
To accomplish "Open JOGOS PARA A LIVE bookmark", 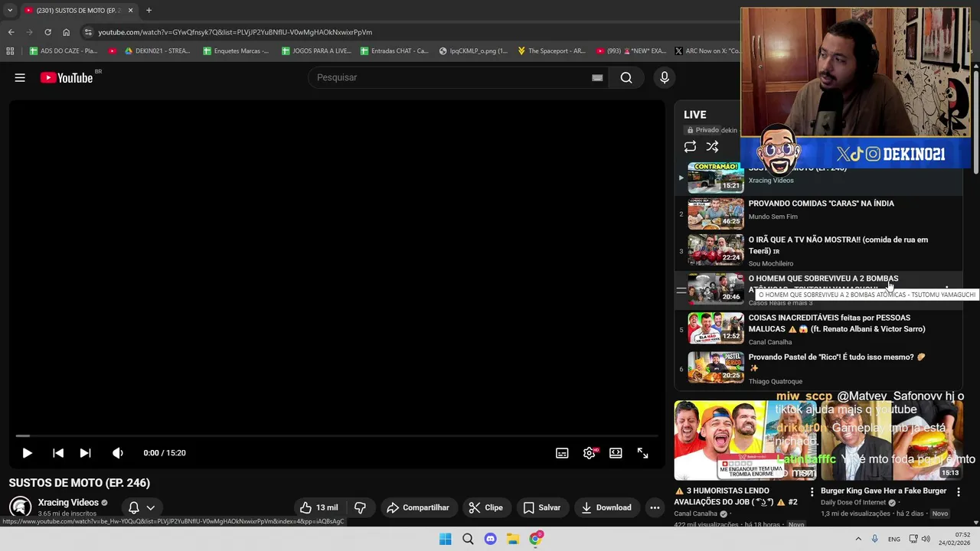I will point(315,51).
